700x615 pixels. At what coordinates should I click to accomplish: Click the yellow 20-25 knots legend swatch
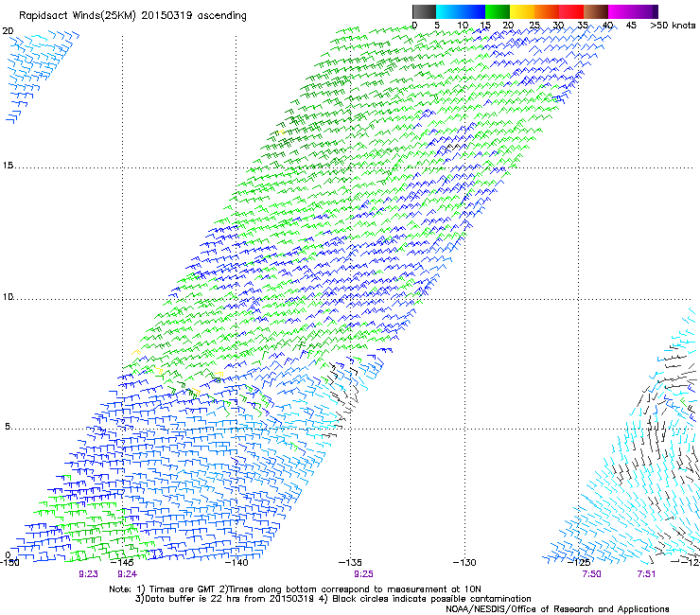[522, 11]
